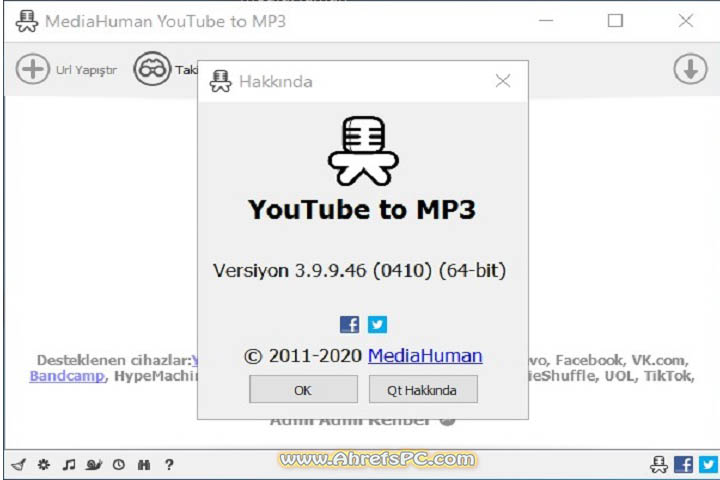This screenshot has width=720, height=480.
Task: Click the Url Yapıştır label
Action: coord(86,70)
